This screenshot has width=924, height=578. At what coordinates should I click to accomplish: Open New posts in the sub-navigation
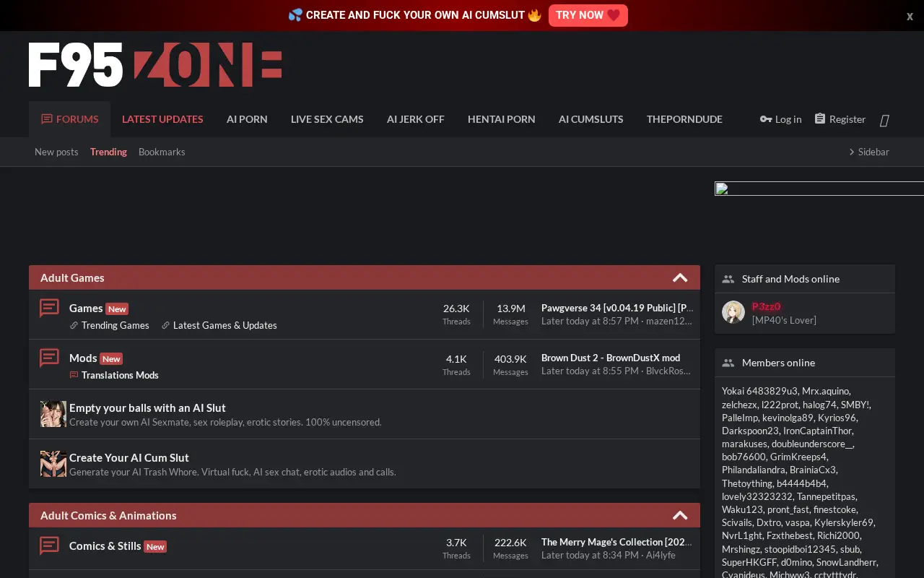pos(56,152)
